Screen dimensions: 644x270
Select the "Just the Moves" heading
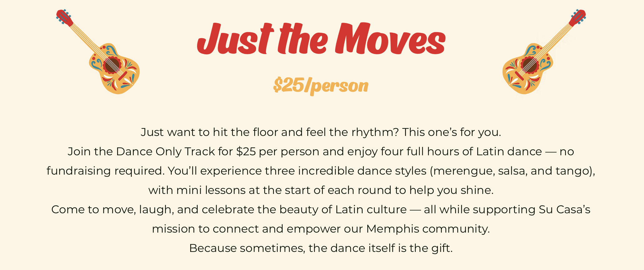321,39
